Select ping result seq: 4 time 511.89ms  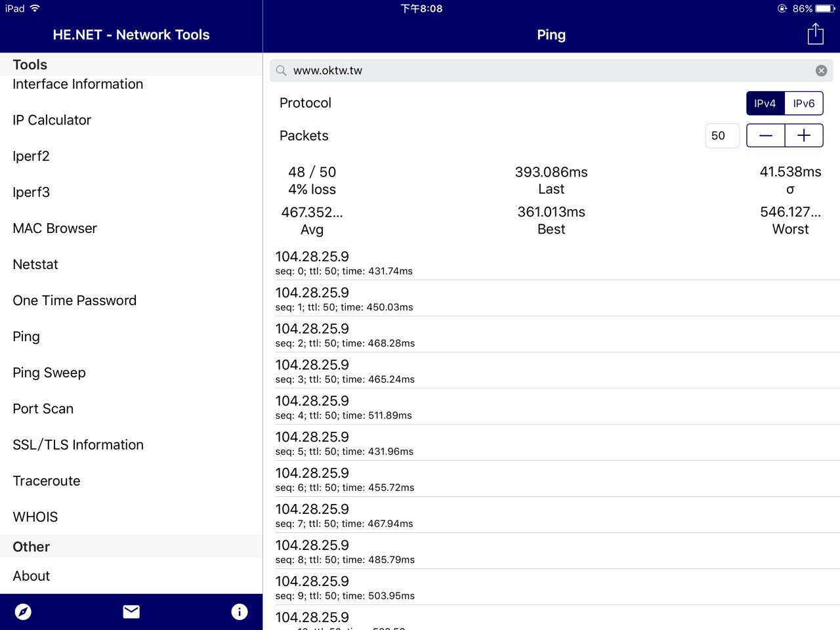551,407
